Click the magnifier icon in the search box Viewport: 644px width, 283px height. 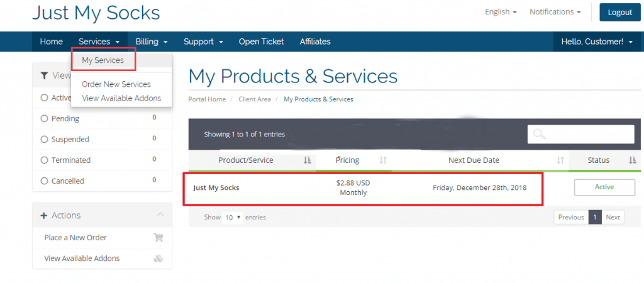539,135
